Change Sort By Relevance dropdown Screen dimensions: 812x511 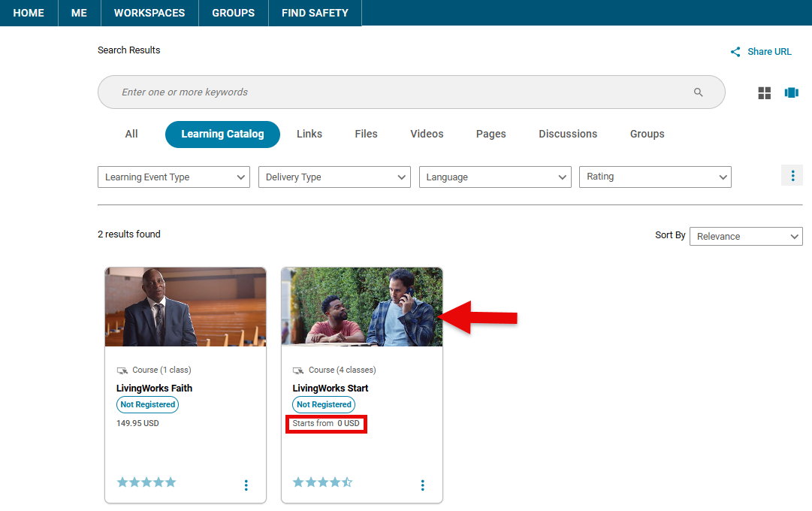pyautogui.click(x=746, y=236)
